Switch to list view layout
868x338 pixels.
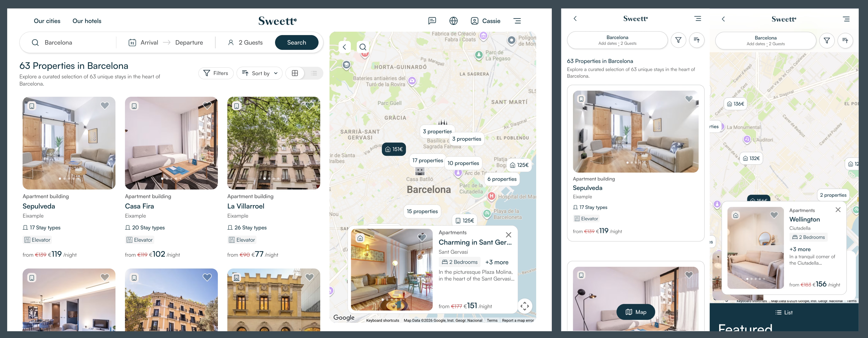(314, 73)
